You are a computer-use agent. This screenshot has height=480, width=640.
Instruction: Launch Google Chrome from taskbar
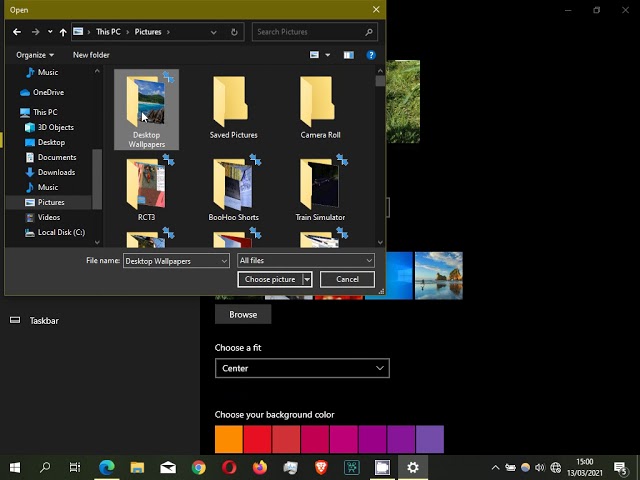coord(199,467)
